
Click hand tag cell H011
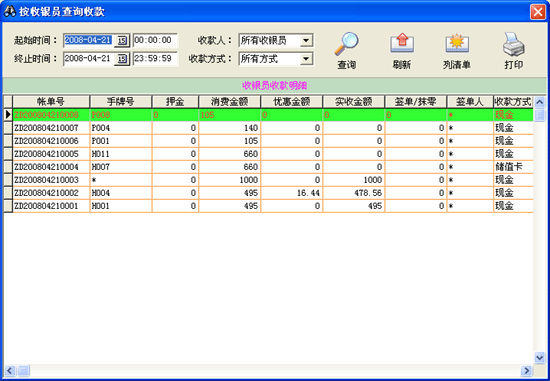121,154
